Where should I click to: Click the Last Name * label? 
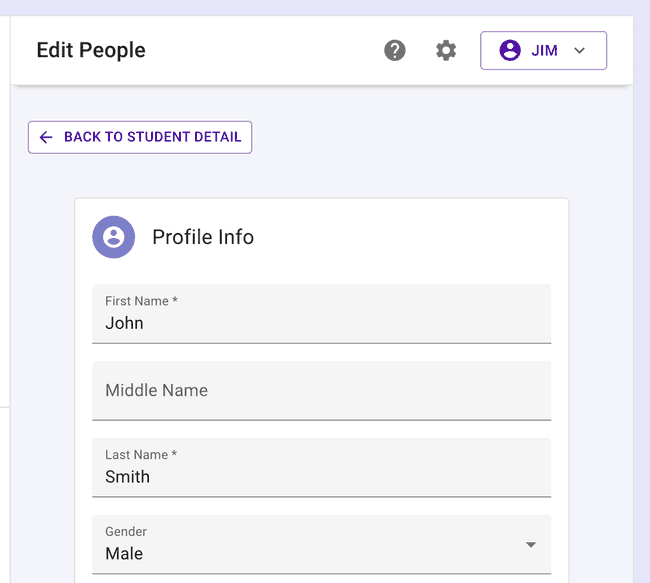[x=141, y=455]
